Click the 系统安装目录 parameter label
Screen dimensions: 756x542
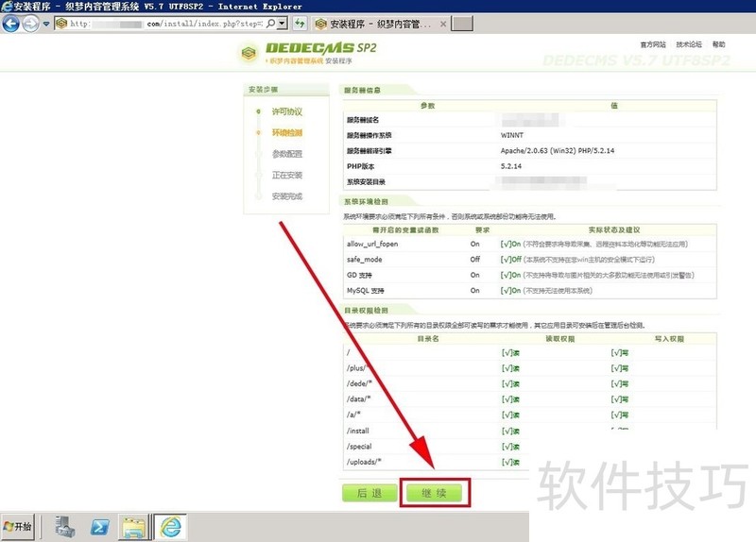[x=366, y=181]
